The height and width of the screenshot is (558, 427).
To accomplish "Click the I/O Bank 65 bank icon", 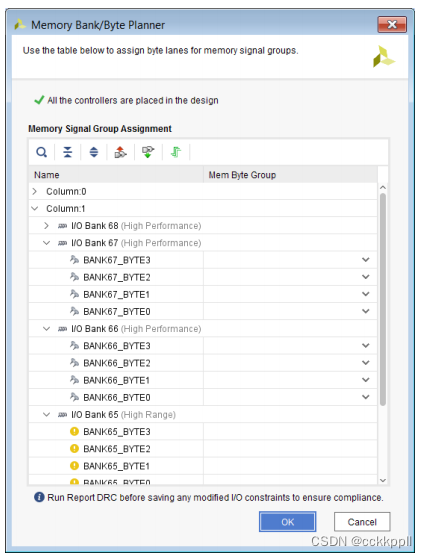I will click(x=62, y=415).
